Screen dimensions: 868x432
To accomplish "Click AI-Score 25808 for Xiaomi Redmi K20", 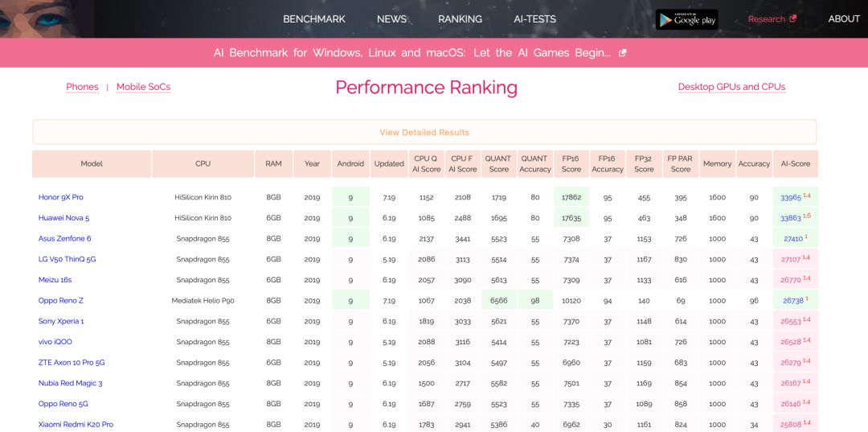I will click(x=791, y=425).
